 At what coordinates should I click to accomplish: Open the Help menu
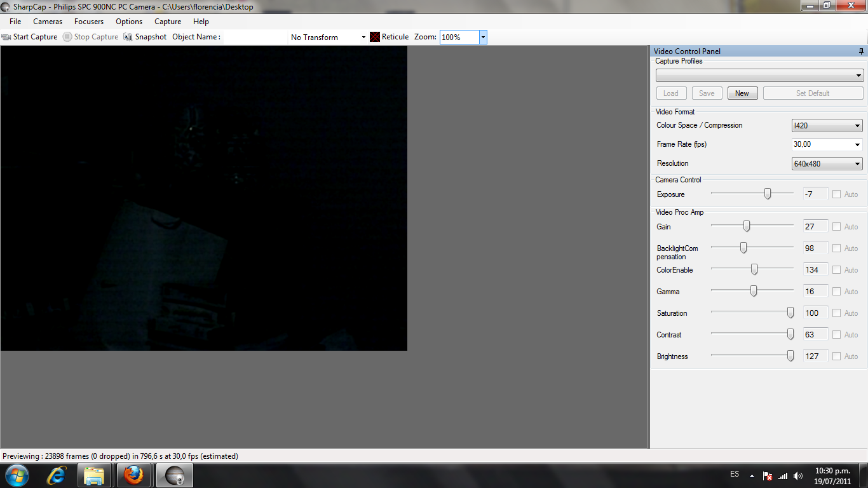pyautogui.click(x=201, y=22)
